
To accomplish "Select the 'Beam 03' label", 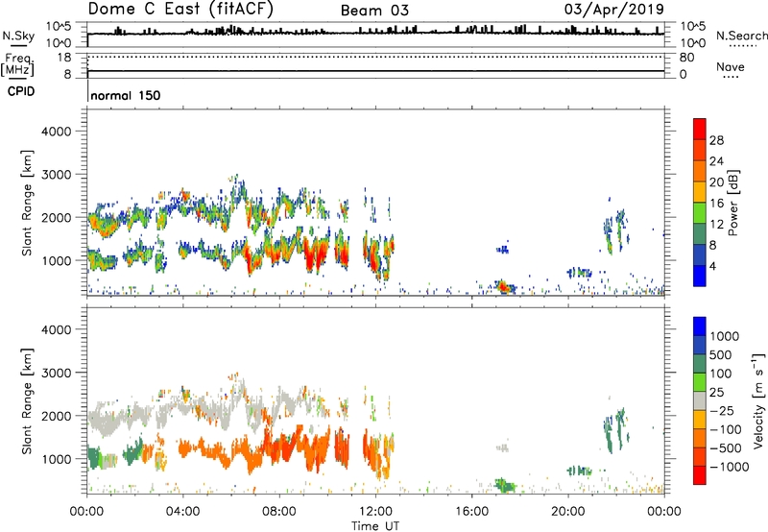I will click(374, 11).
